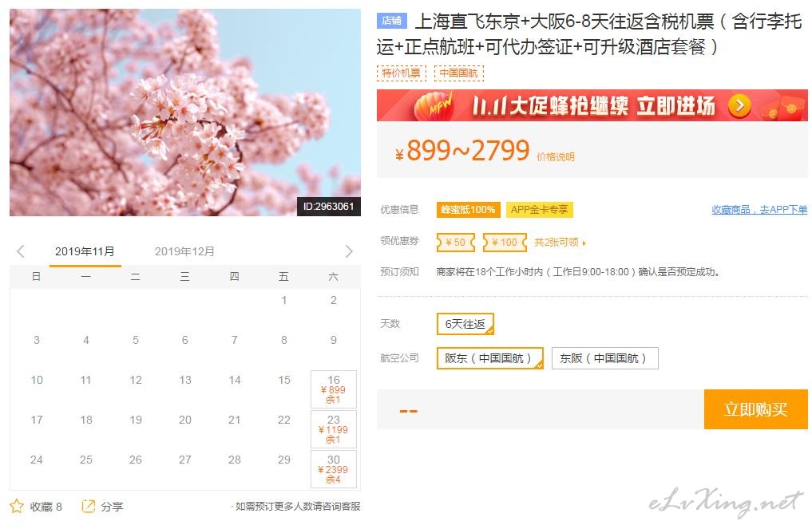The image size is (812, 529).
Task: Click the ¥899~2799 price range
Action: [462, 151]
